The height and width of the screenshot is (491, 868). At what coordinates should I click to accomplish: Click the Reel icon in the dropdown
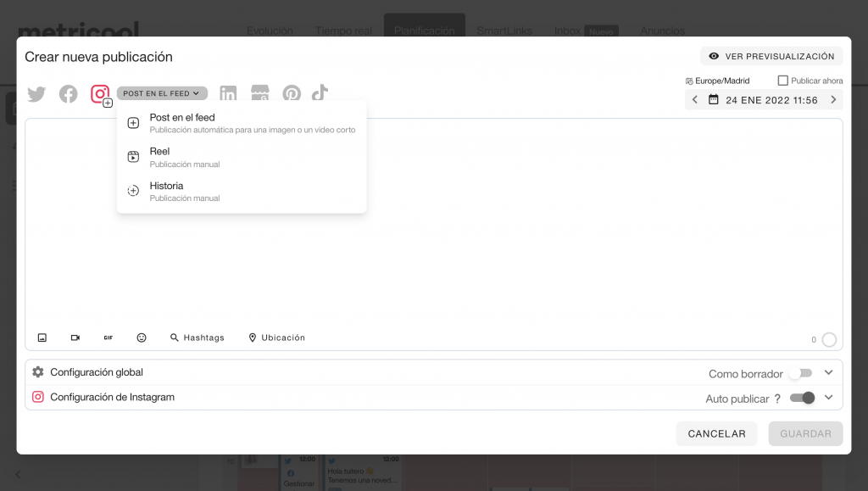pyautogui.click(x=133, y=157)
